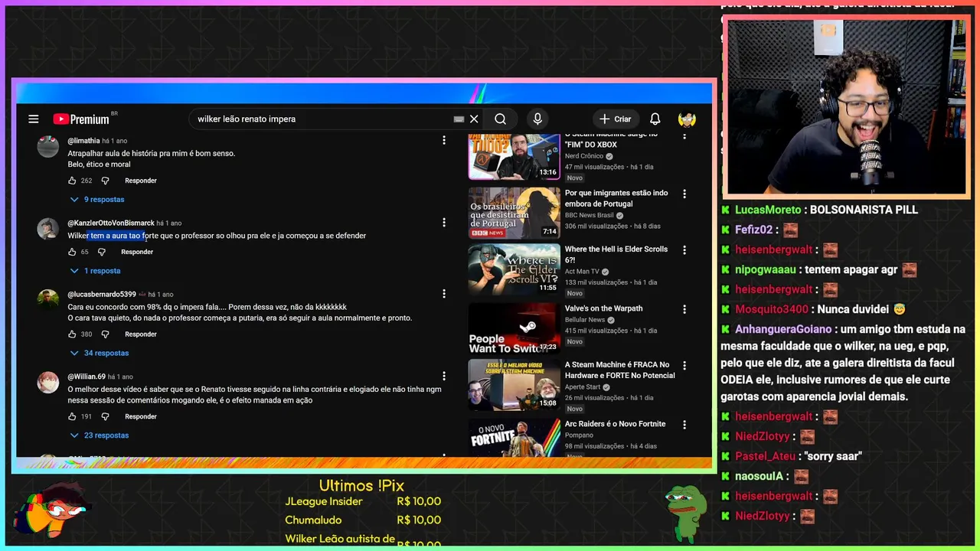Like the comment by @limathia
The height and width of the screenshot is (551, 980).
click(x=72, y=181)
